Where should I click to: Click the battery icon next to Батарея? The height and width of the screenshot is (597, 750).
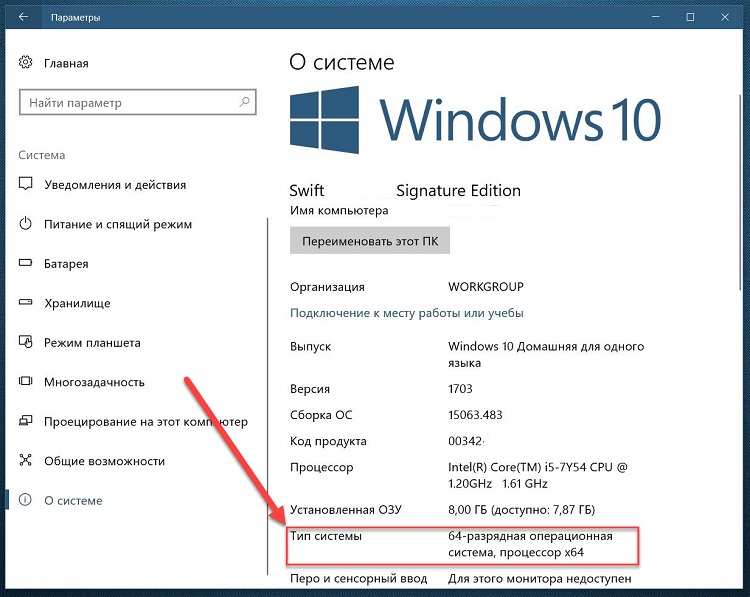25,263
